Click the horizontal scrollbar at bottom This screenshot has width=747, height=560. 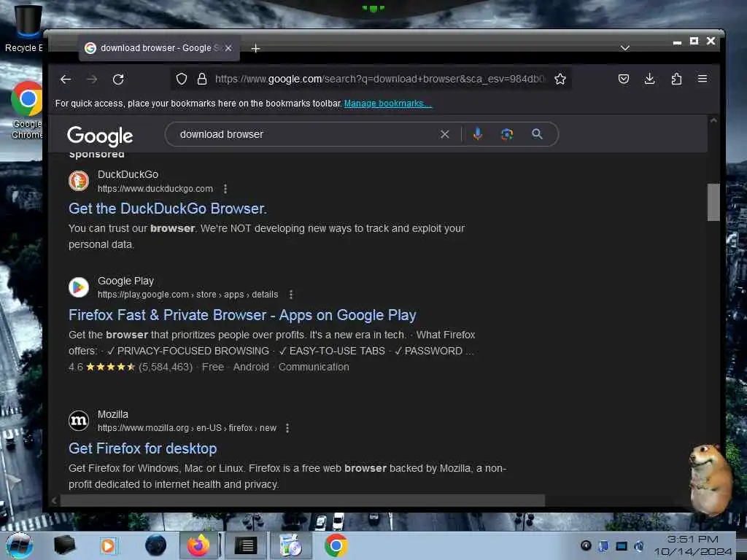(303, 500)
